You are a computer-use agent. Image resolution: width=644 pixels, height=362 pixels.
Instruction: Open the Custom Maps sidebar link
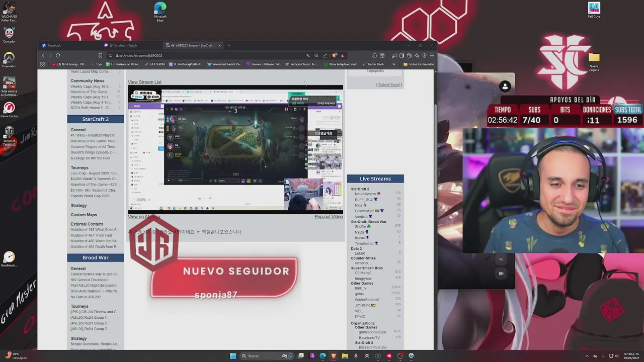coord(84,215)
